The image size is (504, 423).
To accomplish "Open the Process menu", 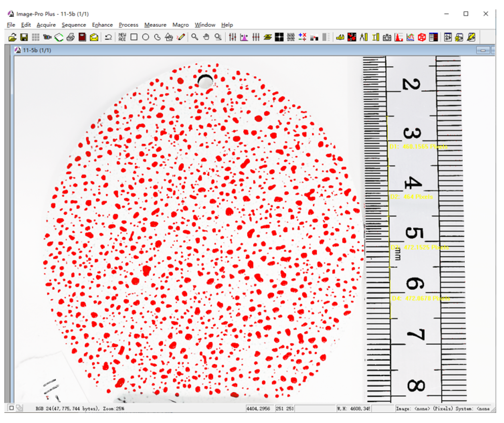I will coord(128,25).
